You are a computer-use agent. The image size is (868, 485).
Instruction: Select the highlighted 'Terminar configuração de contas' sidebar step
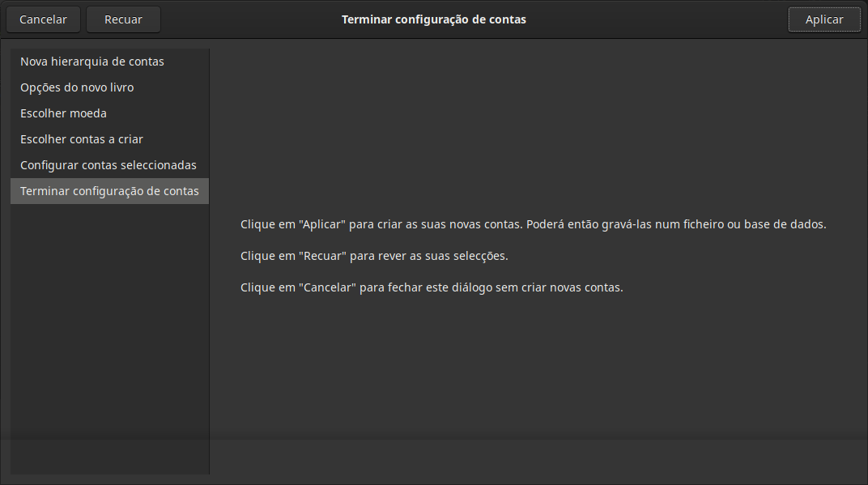(x=109, y=191)
